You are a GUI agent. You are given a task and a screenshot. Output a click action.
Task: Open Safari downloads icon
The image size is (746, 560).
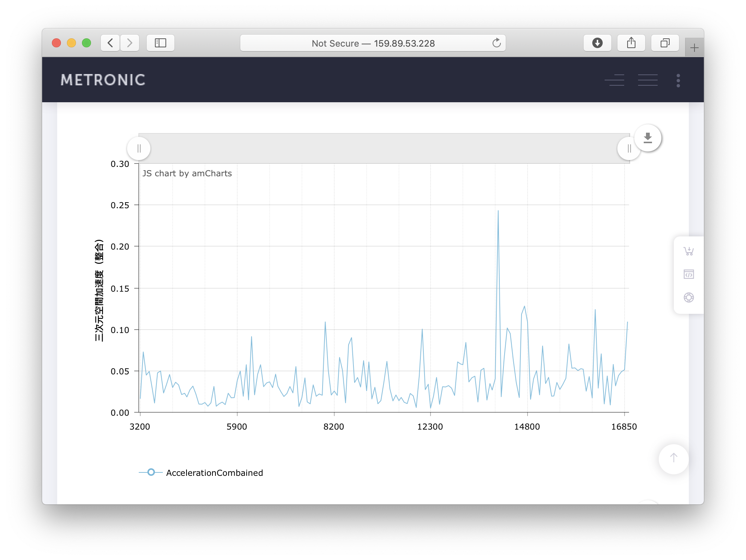click(x=597, y=43)
